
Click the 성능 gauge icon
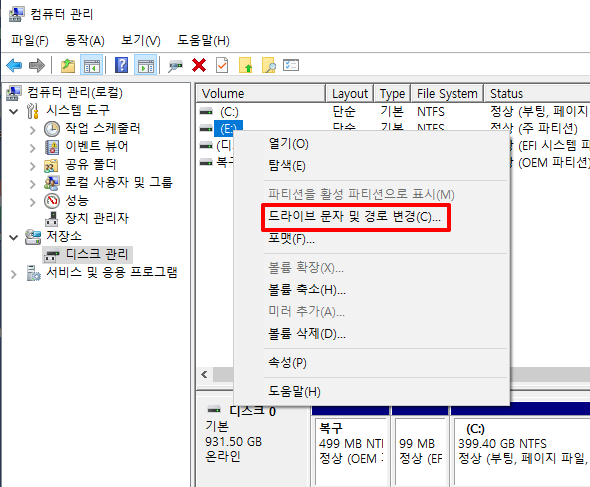52,201
